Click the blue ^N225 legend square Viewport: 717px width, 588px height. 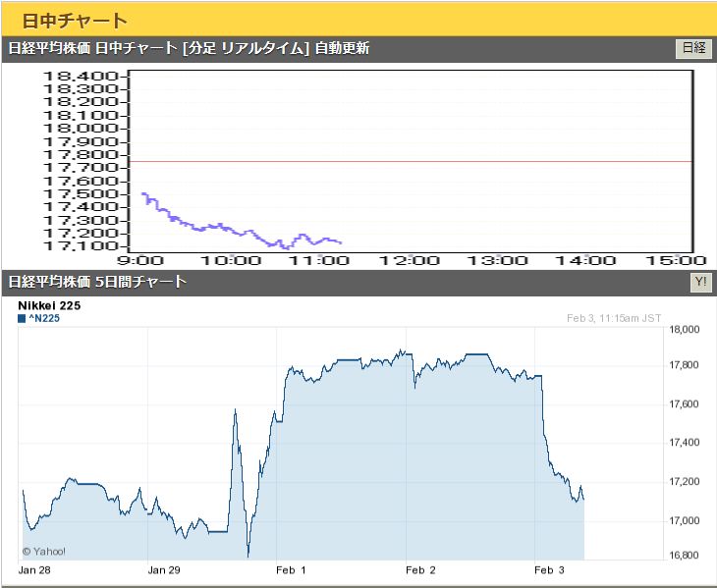(x=23, y=319)
